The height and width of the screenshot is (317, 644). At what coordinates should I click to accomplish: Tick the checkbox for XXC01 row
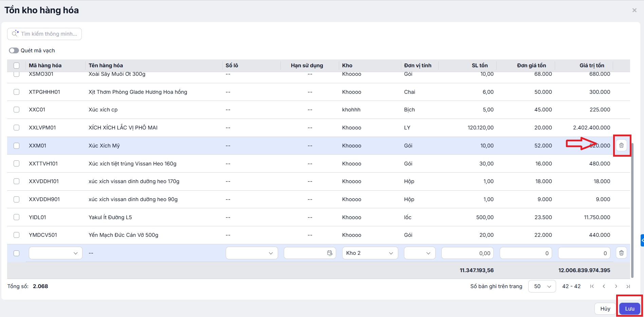click(16, 109)
